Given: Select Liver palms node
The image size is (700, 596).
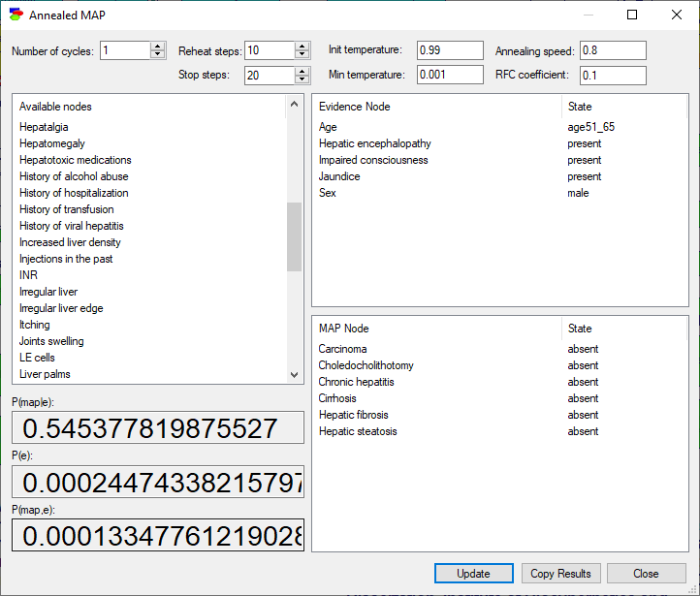Looking at the screenshot, I should [x=45, y=374].
